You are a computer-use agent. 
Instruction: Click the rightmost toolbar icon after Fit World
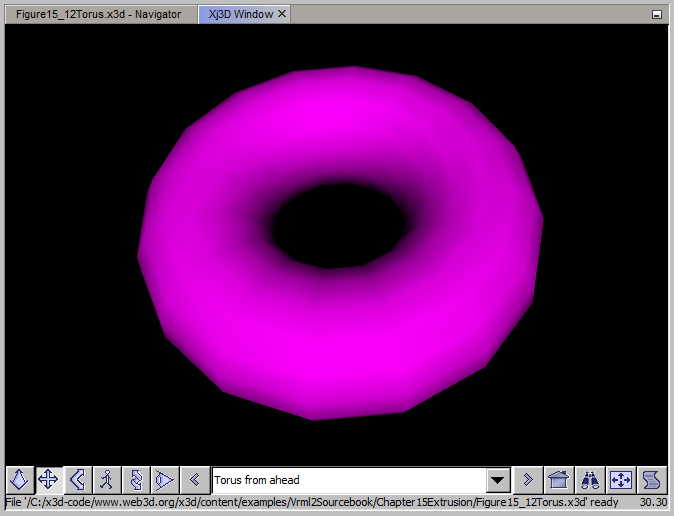652,480
